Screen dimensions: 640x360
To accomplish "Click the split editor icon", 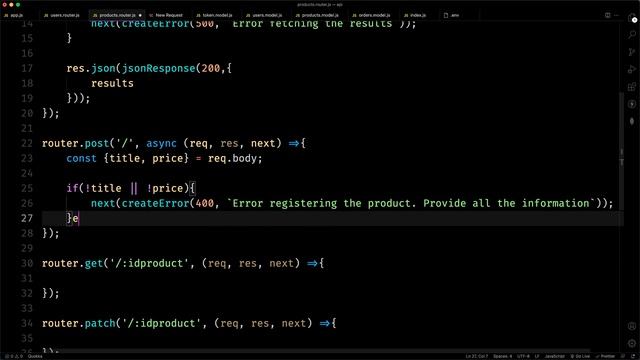I will pos(607,15).
